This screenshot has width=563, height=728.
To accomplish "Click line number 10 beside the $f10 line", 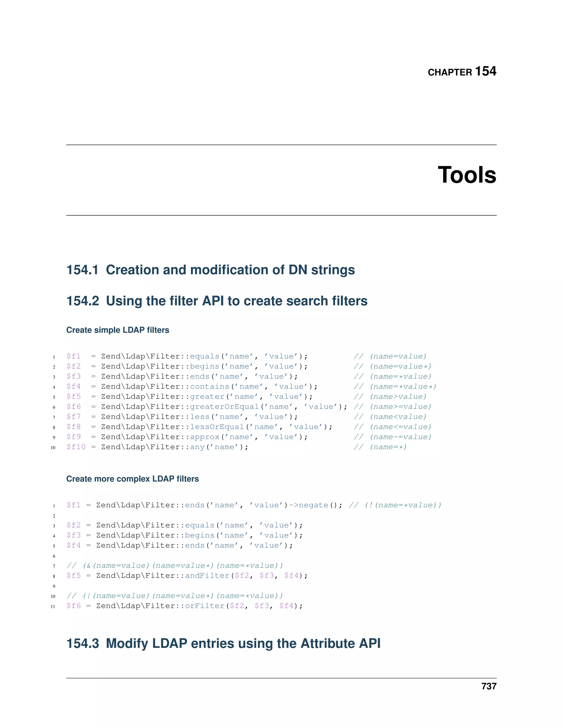I will pyautogui.click(x=53, y=448).
